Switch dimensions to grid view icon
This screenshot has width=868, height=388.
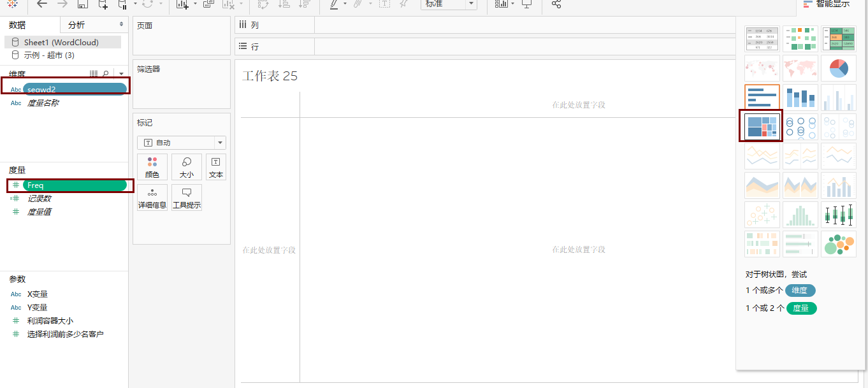point(94,74)
